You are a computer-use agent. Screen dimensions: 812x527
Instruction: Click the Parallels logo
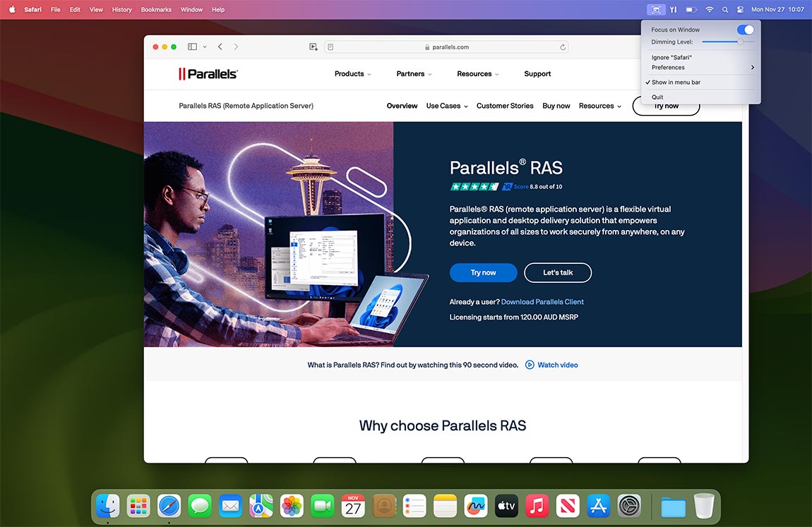point(208,74)
